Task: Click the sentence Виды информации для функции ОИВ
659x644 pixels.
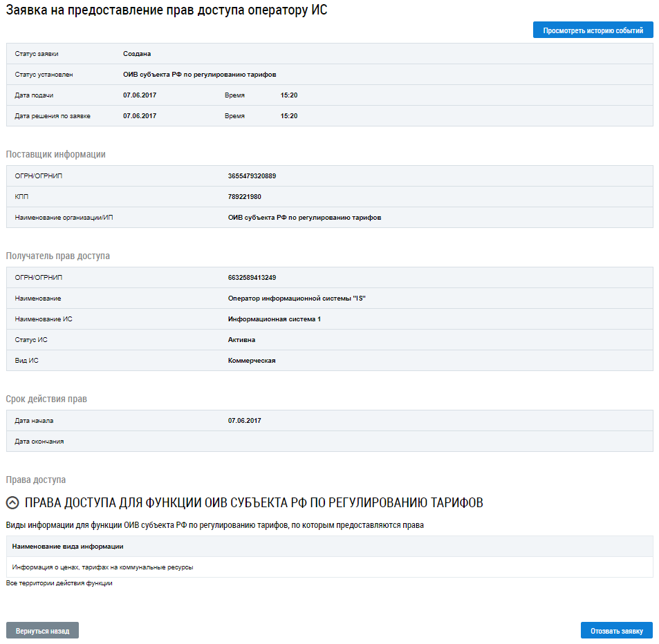Action: [215, 525]
